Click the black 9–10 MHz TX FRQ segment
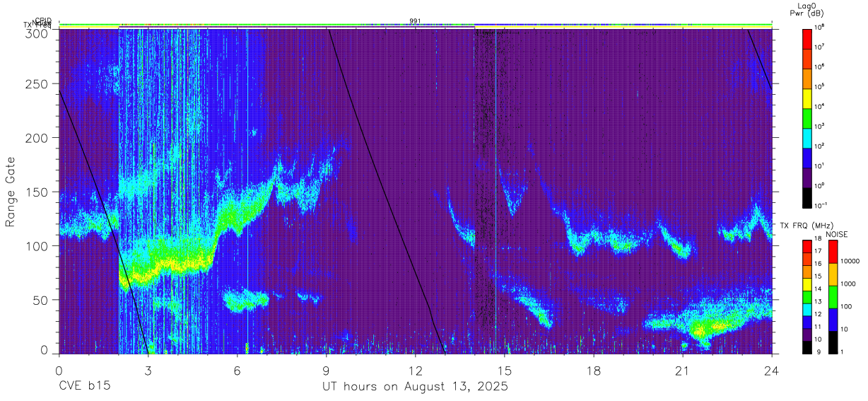Viewport: 868px width, 401px height. pos(807,346)
